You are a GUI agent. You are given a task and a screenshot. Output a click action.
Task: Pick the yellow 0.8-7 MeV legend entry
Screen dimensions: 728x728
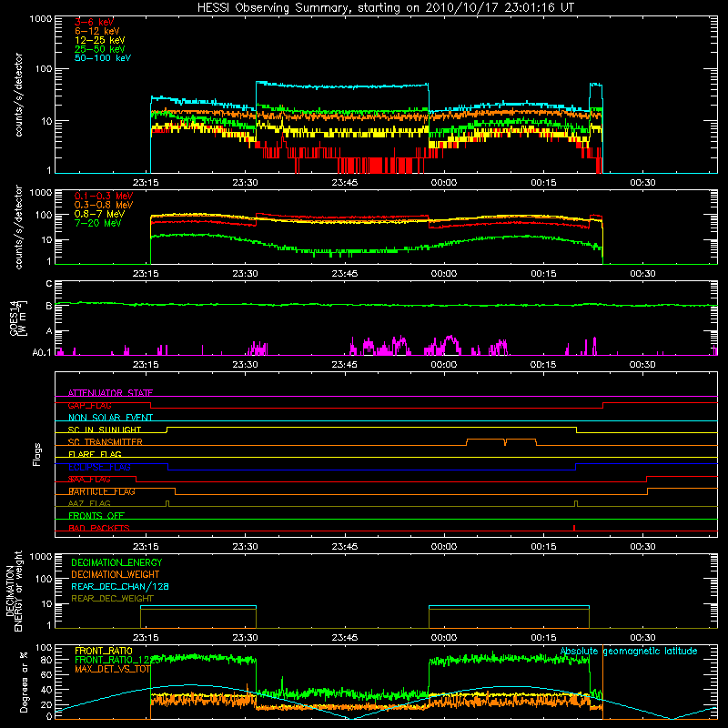99,214
